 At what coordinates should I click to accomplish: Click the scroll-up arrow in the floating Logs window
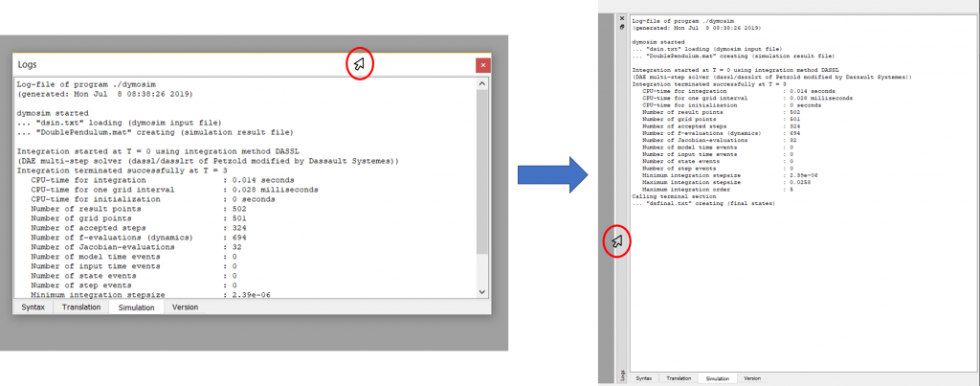(482, 84)
